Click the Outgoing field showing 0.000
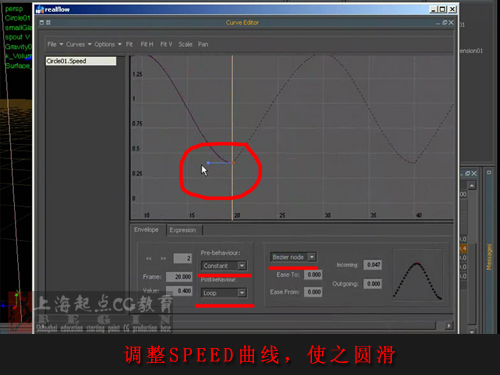This screenshot has height=375, width=500. [373, 284]
